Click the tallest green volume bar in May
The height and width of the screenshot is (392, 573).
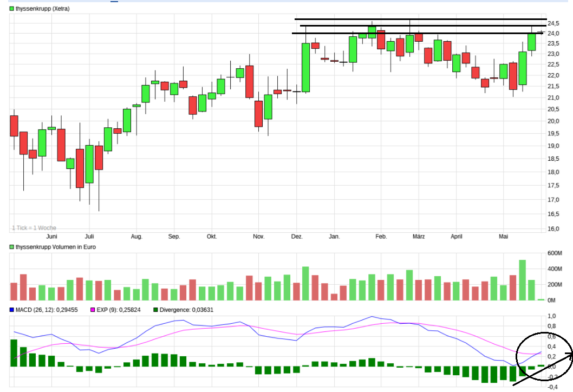523,280
